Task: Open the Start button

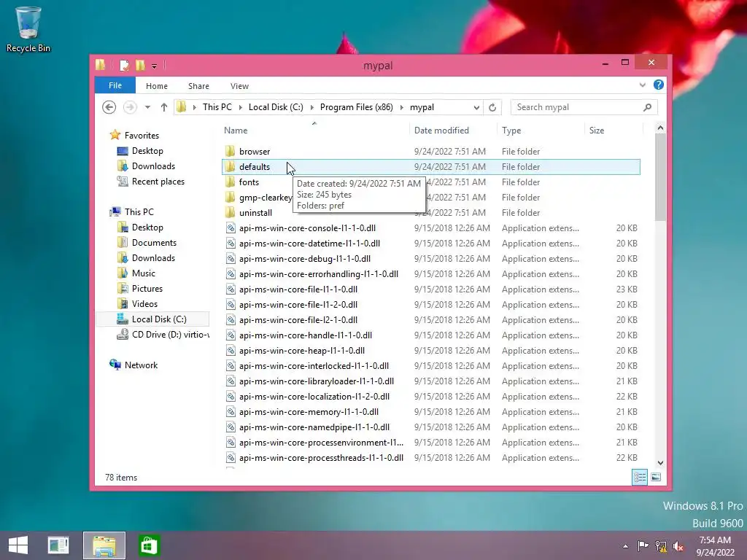Action: coord(18,545)
